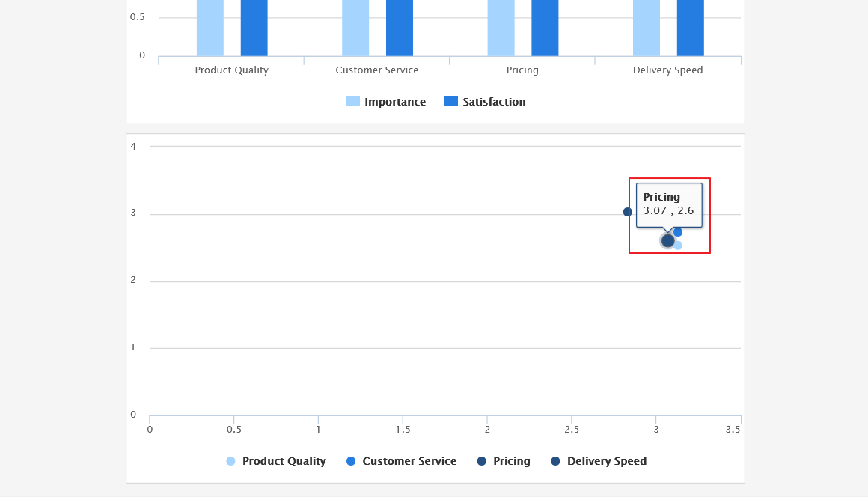Click the Pricing category label on bar chart
This screenshot has height=497, width=868.
click(x=522, y=70)
